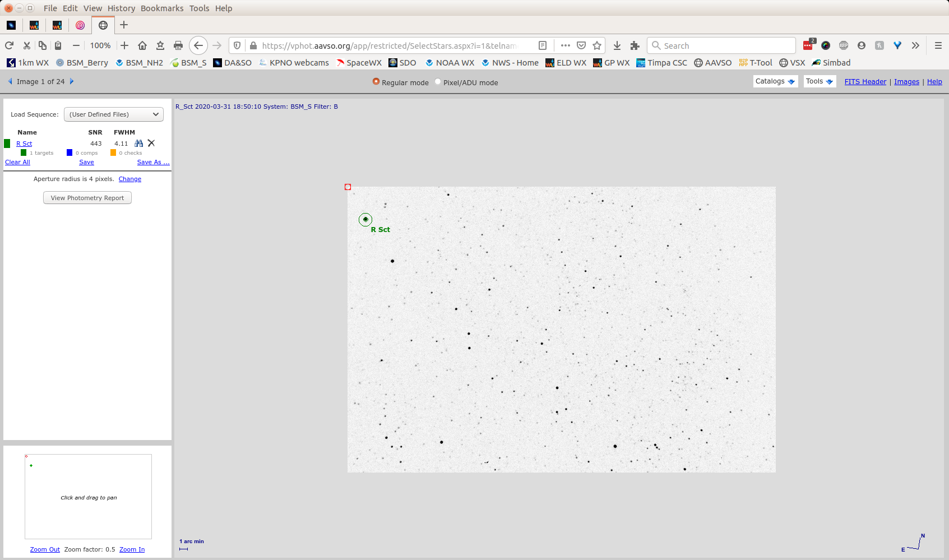This screenshot has height=560, width=949.
Task: Select Pixel/ADU mode radio button
Action: pos(438,82)
